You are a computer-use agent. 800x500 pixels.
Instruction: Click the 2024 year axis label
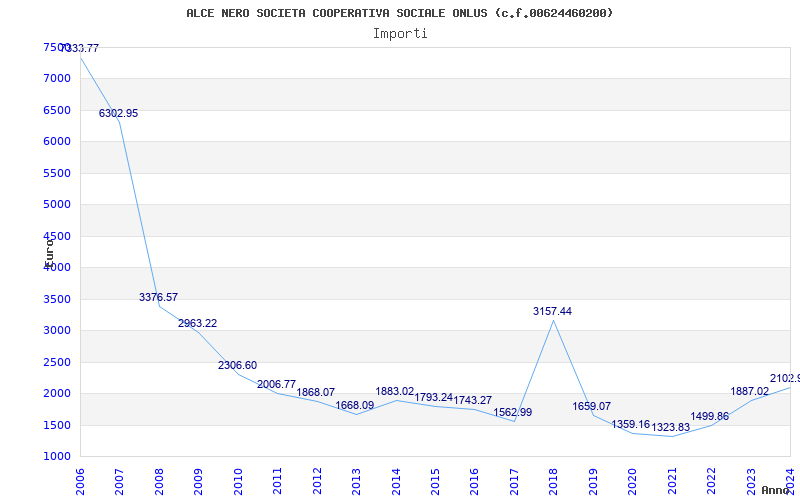point(789,480)
